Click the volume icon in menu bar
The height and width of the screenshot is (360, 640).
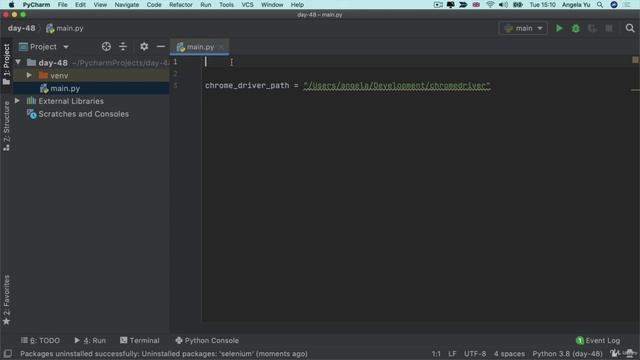pos(503,4)
